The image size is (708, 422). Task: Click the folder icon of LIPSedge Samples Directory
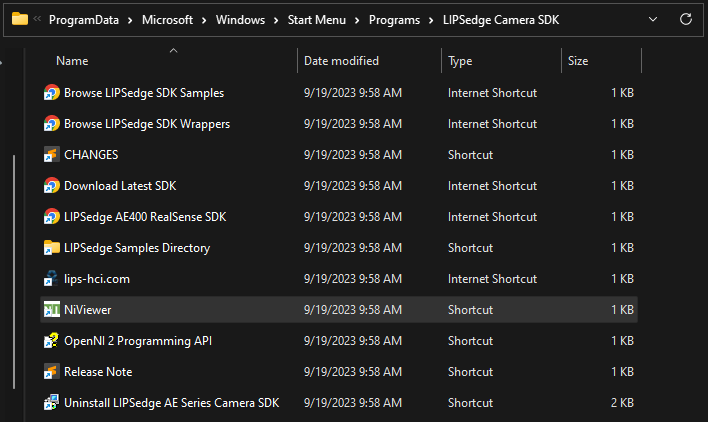tap(51, 248)
